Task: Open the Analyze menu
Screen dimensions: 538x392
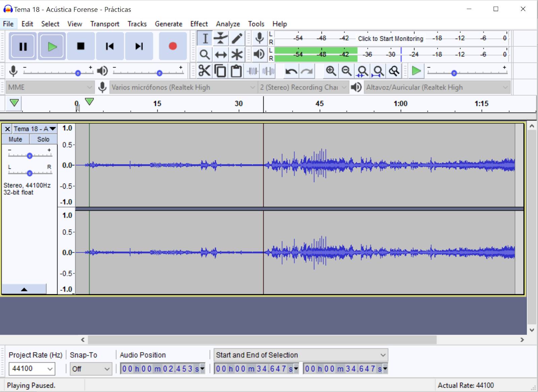Action: 228,24
